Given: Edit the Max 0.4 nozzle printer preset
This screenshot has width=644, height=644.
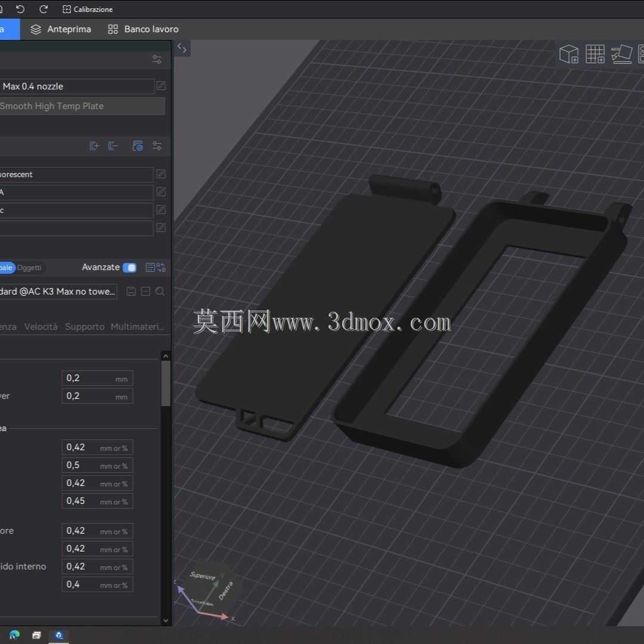Looking at the screenshot, I should 161,86.
